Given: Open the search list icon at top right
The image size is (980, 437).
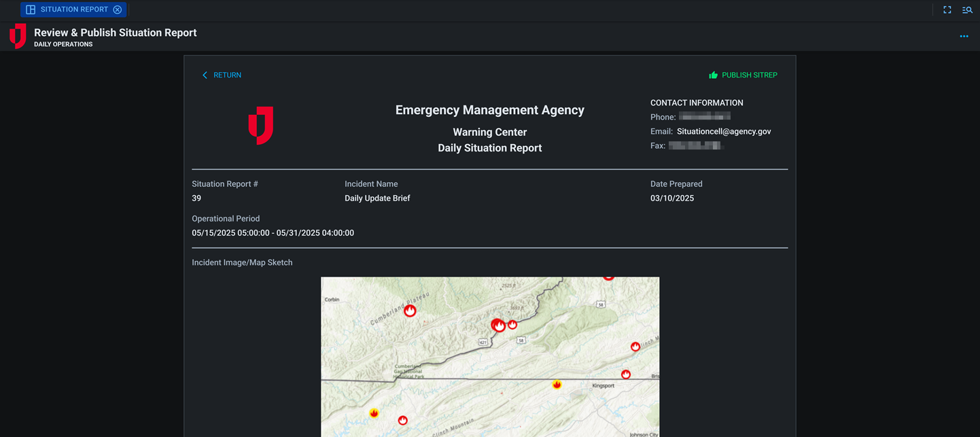Looking at the screenshot, I should pyautogui.click(x=966, y=10).
